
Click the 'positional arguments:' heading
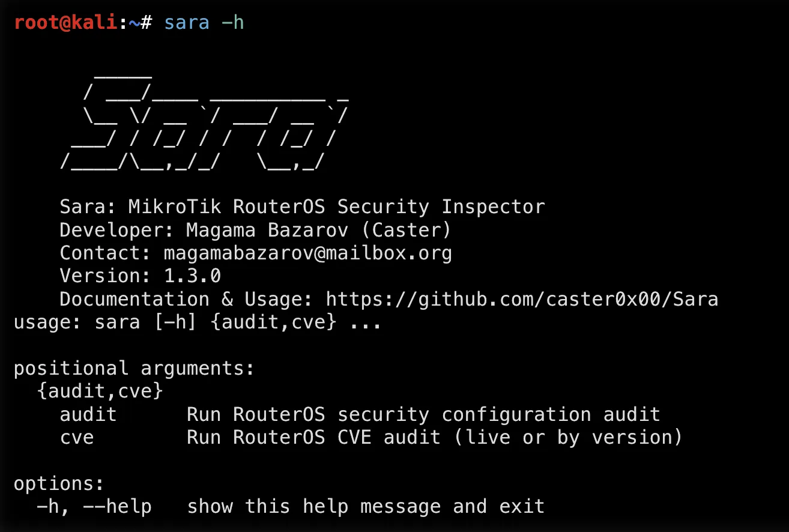click(135, 368)
